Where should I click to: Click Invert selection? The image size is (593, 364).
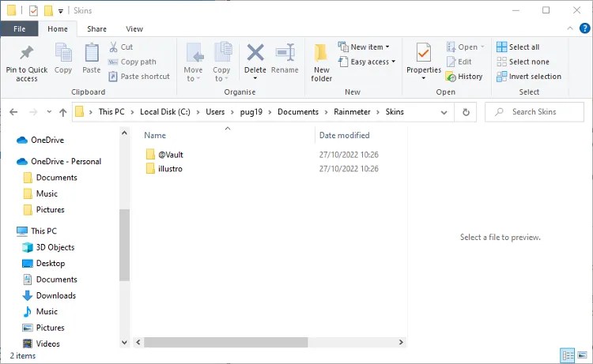[529, 77]
